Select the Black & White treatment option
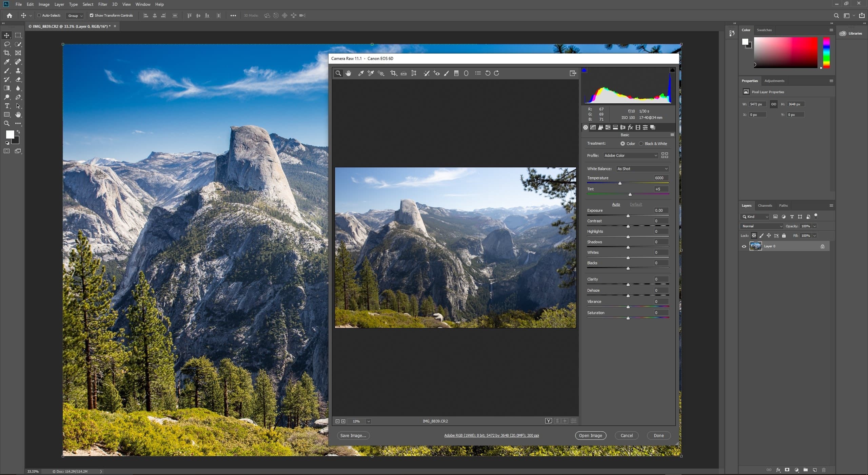 tap(641, 143)
